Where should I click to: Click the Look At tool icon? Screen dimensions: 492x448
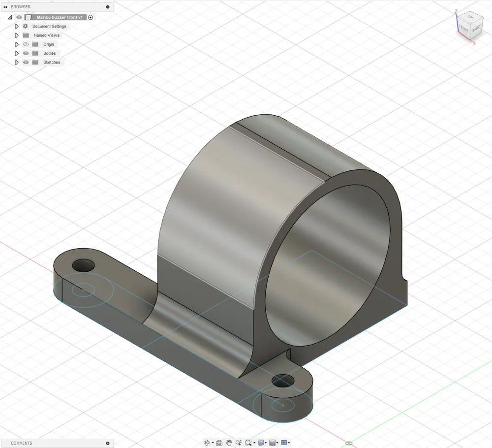click(x=219, y=443)
